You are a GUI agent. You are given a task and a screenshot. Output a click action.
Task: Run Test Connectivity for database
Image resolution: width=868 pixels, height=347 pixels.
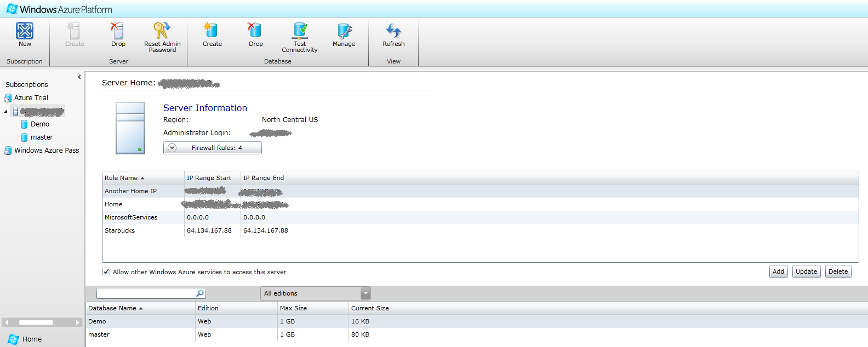click(x=300, y=32)
